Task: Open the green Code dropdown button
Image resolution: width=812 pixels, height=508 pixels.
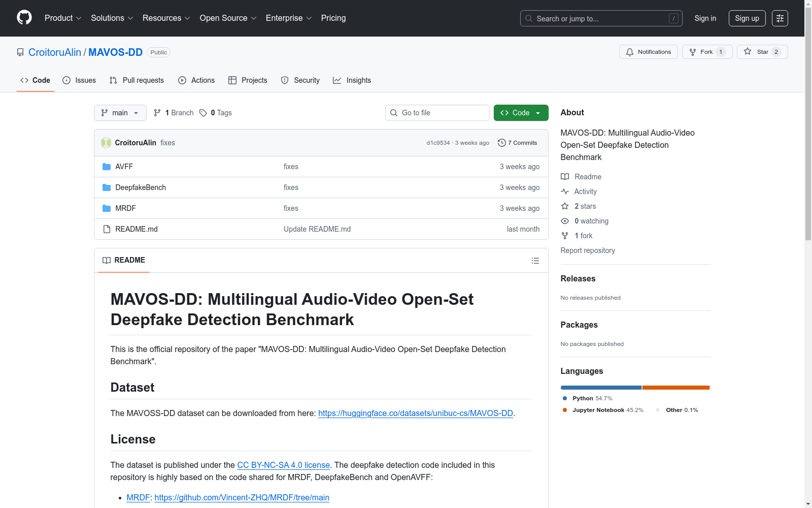Action: click(x=521, y=113)
